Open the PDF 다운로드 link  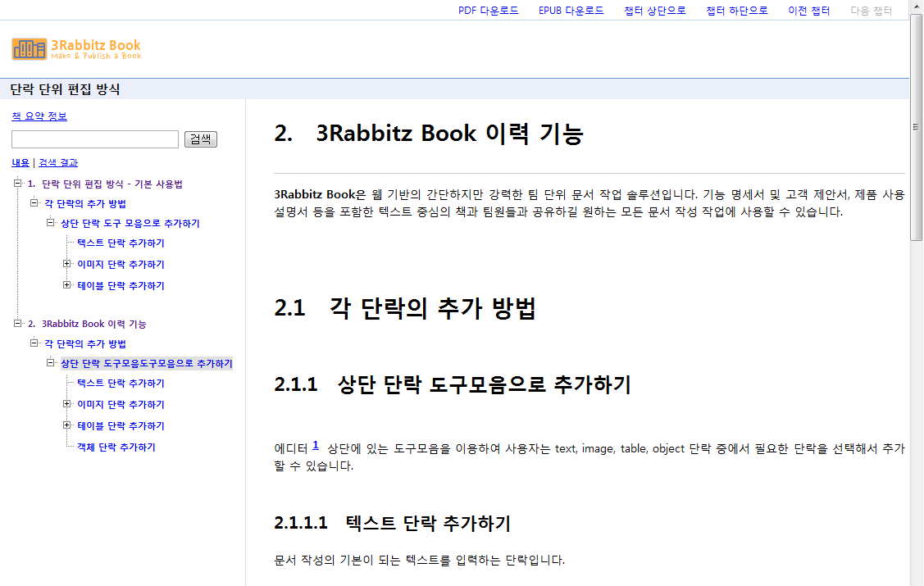pyautogui.click(x=489, y=11)
